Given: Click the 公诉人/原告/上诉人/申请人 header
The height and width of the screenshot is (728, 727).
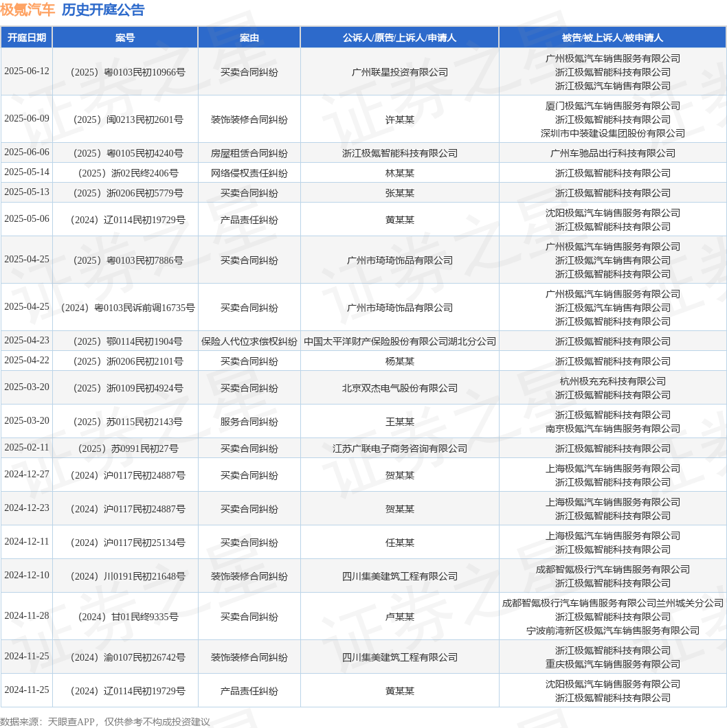Looking at the screenshot, I should click(399, 38).
